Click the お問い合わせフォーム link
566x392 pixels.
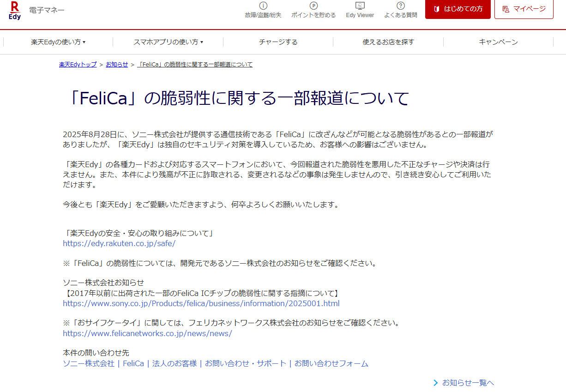coord(331,363)
